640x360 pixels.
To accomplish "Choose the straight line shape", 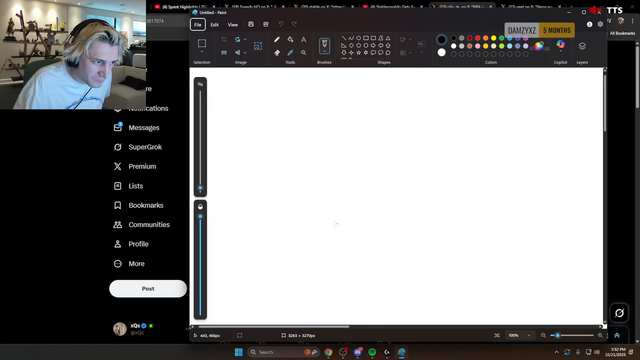I will tap(344, 38).
